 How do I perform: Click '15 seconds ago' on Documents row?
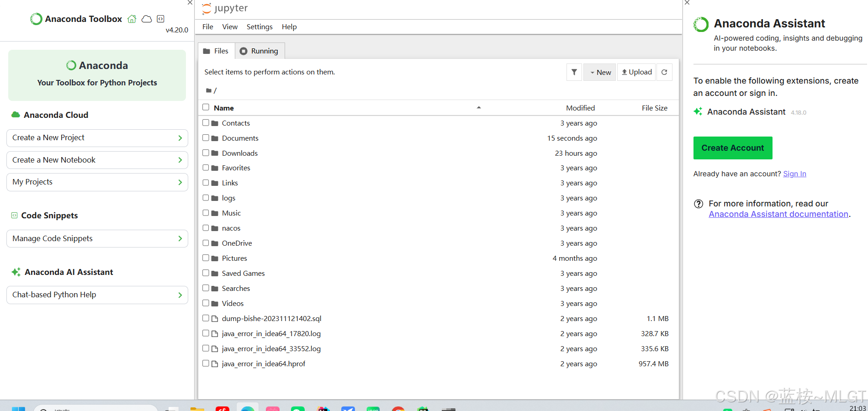[572, 138]
